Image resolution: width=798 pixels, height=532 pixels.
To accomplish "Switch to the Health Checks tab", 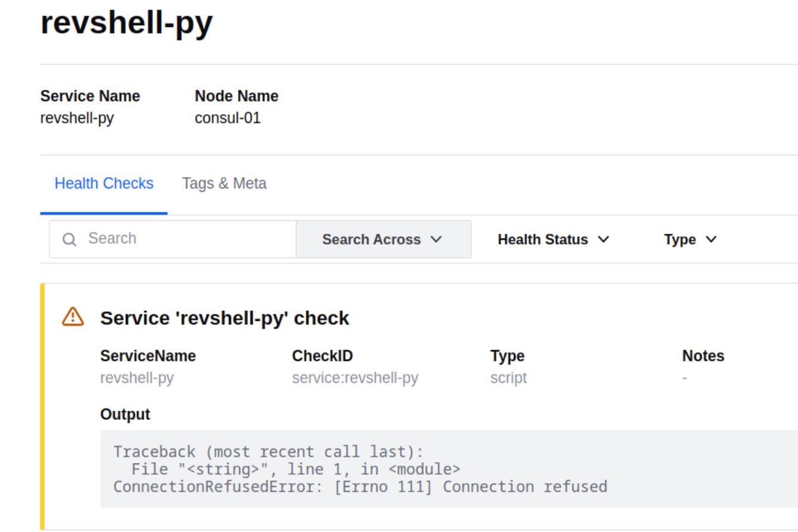I will pos(104,183).
